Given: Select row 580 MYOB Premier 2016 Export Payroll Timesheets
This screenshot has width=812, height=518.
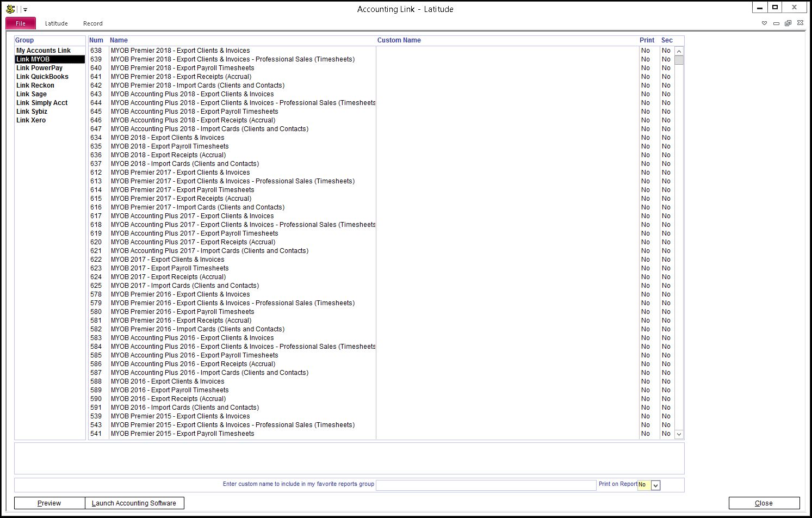Looking at the screenshot, I should [381, 312].
